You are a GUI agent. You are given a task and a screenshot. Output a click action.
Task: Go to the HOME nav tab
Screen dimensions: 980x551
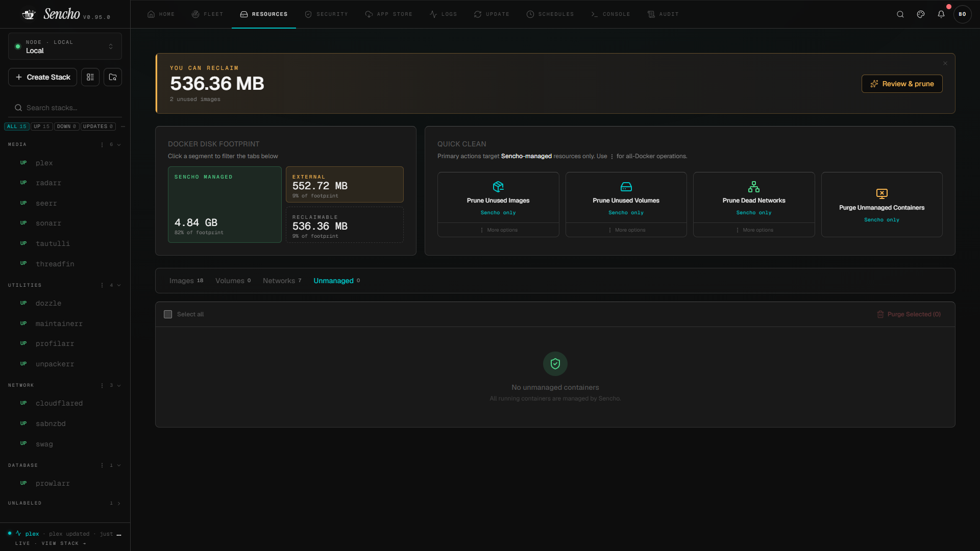[161, 14]
